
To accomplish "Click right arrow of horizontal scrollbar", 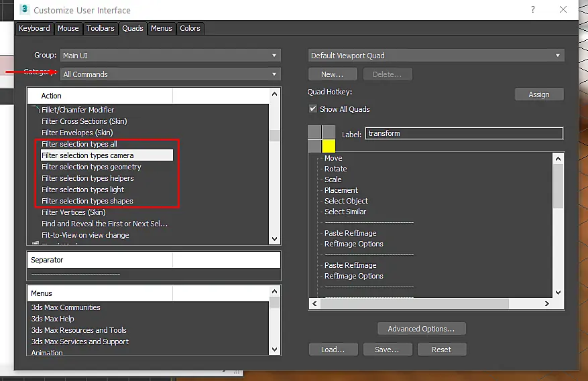I will 546,304.
